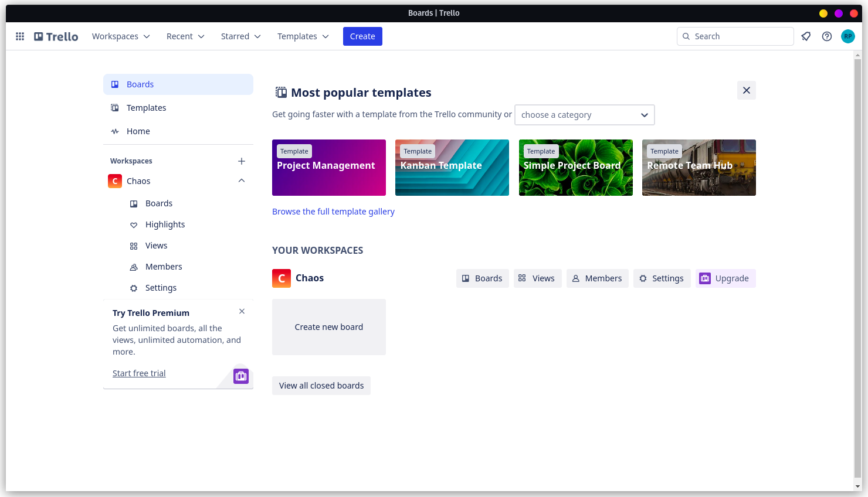Expand the Workspaces menu in top bar
This screenshot has width=868, height=497.
pos(121,36)
